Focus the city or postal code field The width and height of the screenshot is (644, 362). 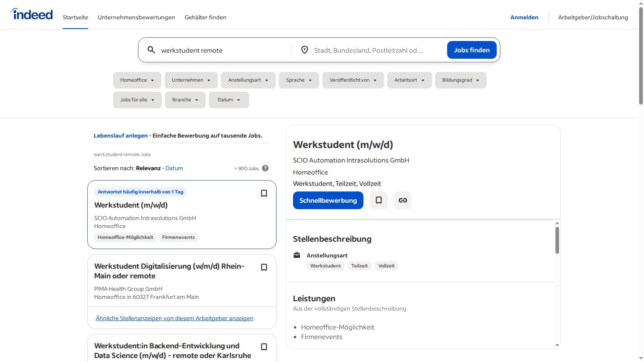pos(368,50)
